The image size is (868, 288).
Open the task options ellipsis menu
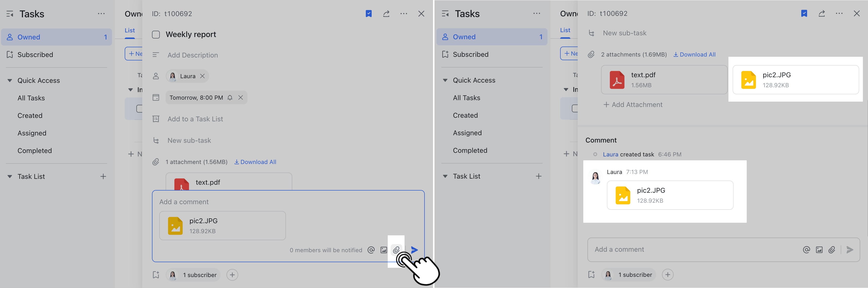[x=404, y=13]
